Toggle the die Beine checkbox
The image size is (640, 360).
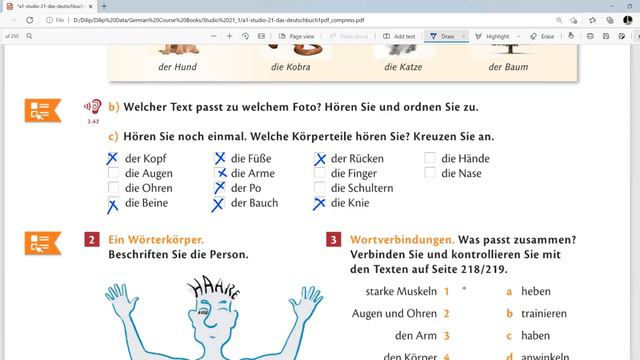click(x=113, y=203)
